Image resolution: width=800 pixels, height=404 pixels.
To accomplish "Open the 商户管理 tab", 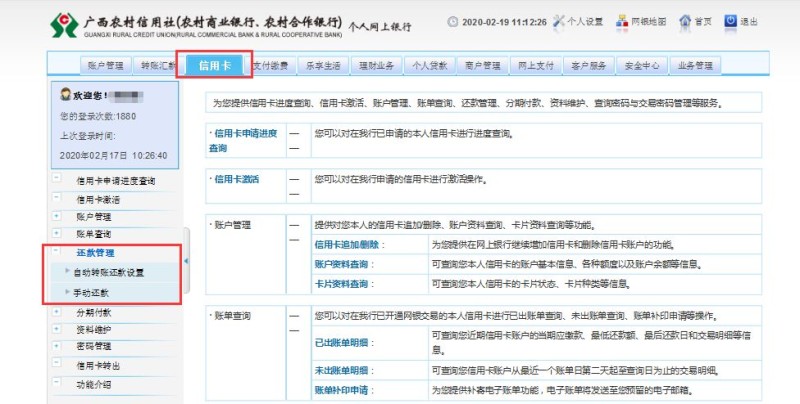I will click(x=482, y=65).
